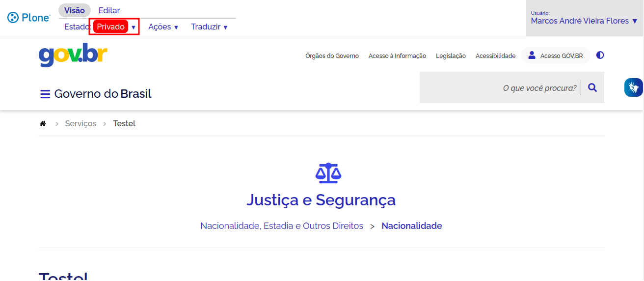
Task: Click the Nacionalidade subcategory link
Action: pos(412,226)
